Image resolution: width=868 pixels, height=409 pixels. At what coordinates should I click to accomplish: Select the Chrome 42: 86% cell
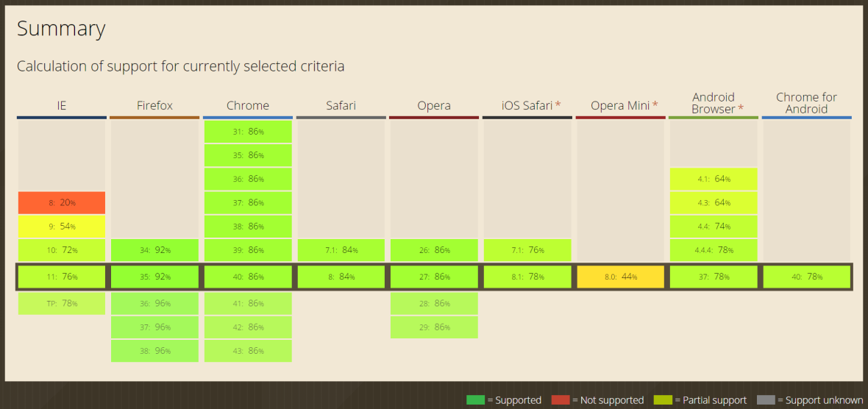[x=248, y=327]
